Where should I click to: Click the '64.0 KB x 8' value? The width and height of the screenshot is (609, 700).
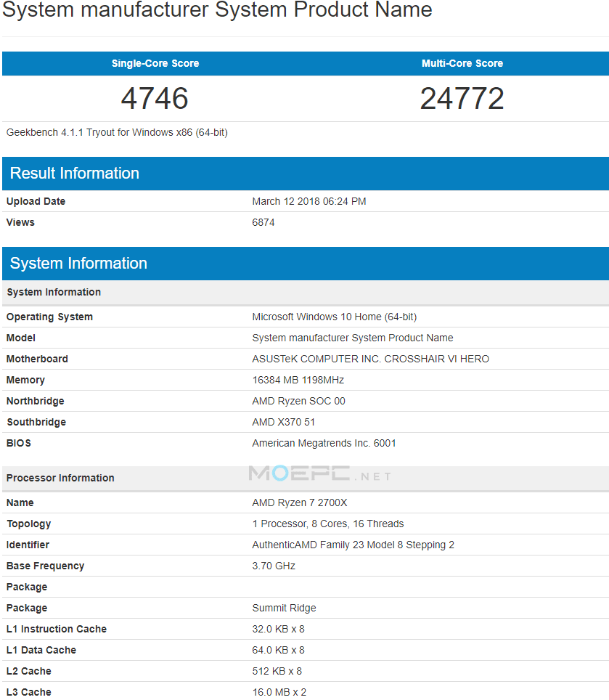pos(279,650)
